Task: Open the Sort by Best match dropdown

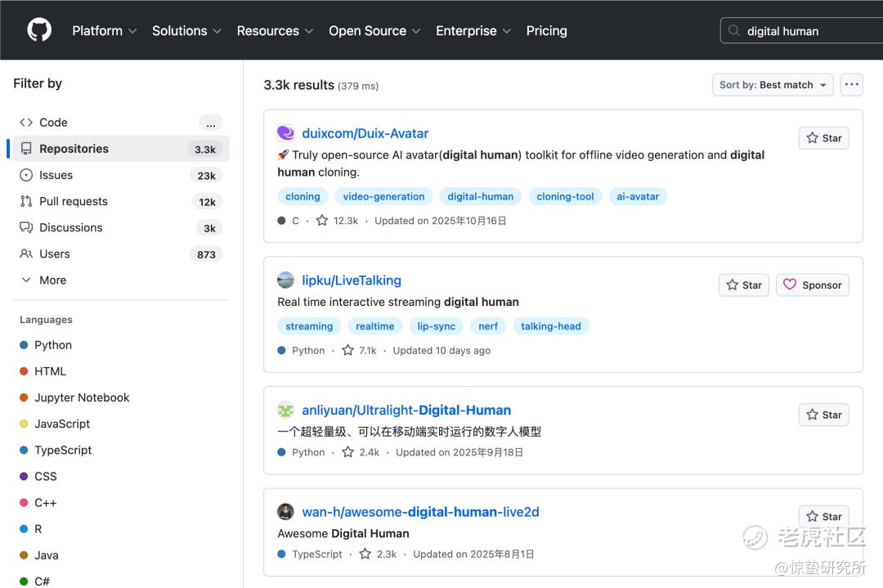Action: pos(772,84)
